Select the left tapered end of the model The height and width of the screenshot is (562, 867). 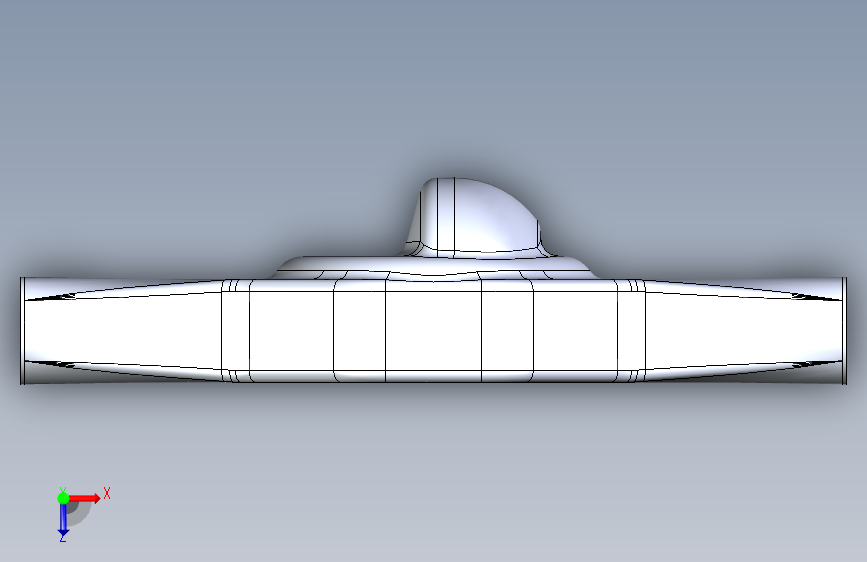pos(121,331)
